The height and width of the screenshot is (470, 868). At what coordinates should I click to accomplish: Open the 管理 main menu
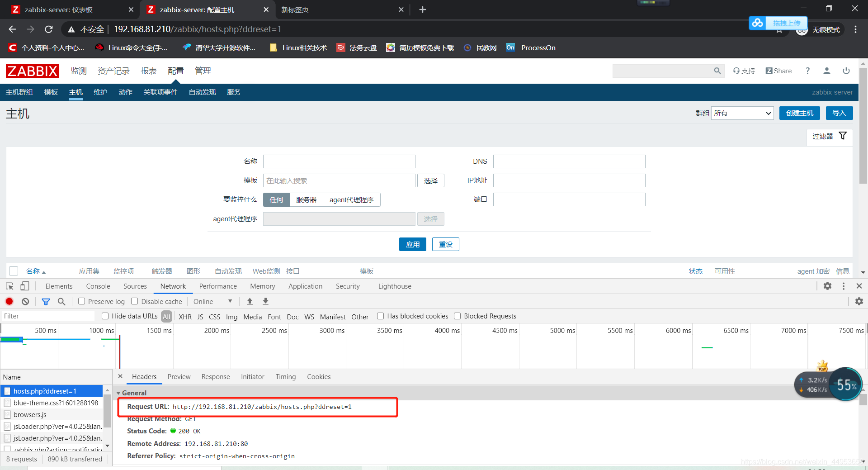(x=203, y=71)
